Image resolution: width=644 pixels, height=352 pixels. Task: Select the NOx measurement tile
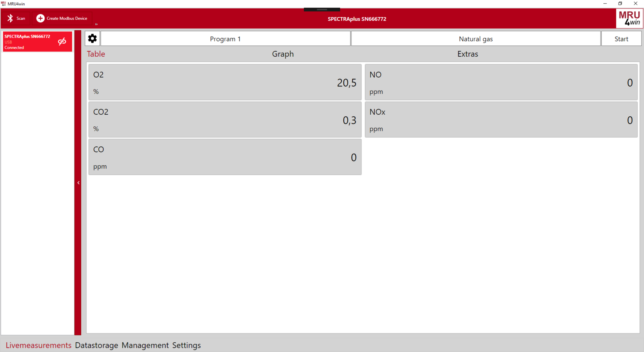[501, 120]
